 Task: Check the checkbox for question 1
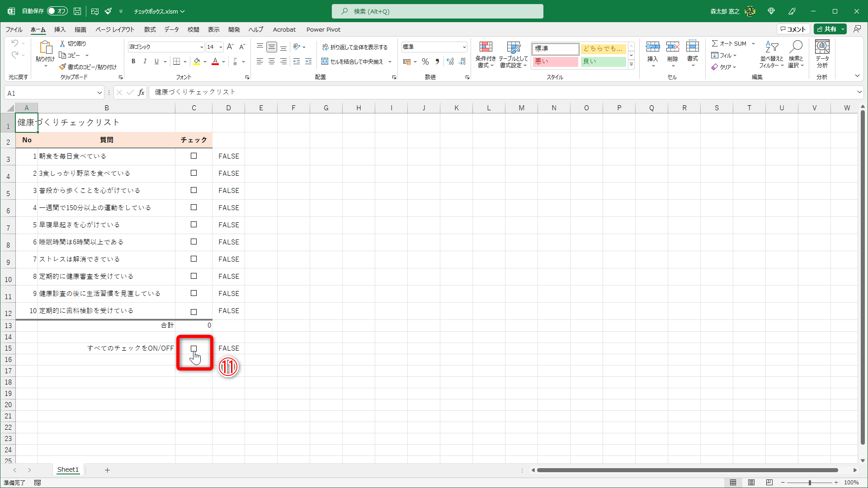click(193, 156)
